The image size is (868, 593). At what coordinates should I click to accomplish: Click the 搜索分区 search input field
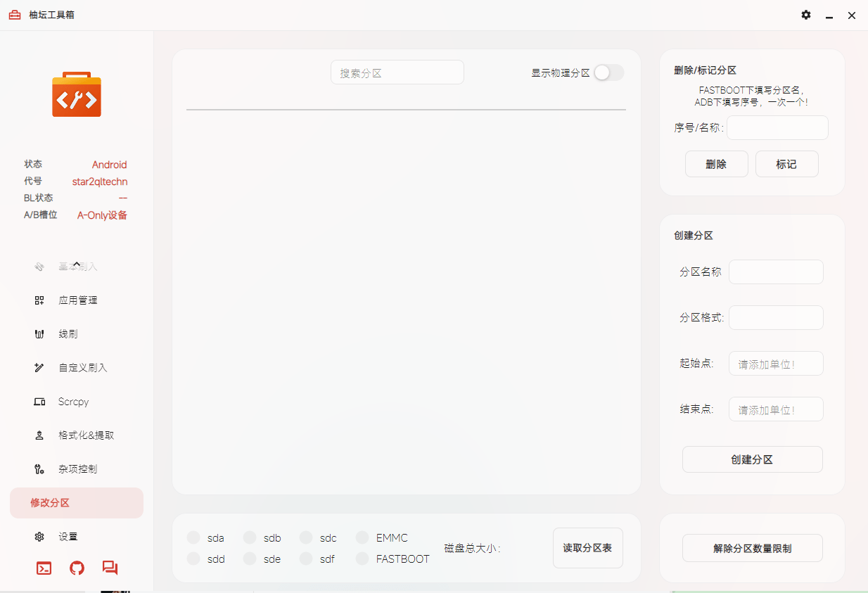(397, 72)
